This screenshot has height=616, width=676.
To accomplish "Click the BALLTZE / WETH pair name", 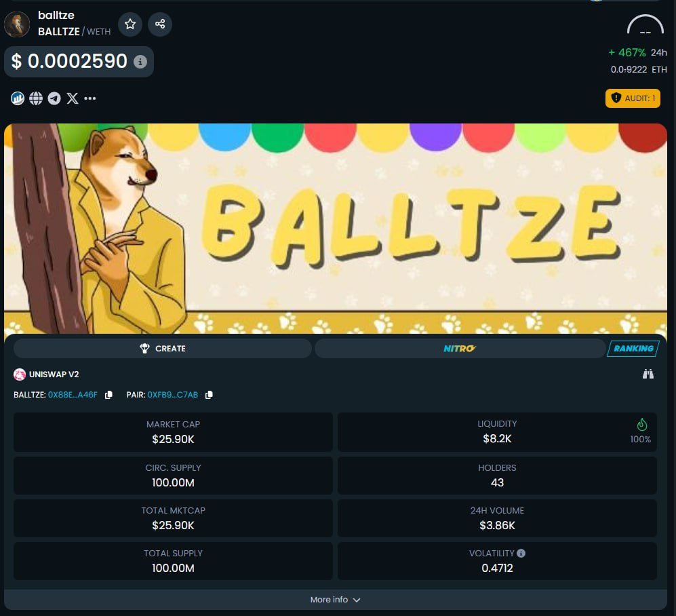I will [x=74, y=31].
